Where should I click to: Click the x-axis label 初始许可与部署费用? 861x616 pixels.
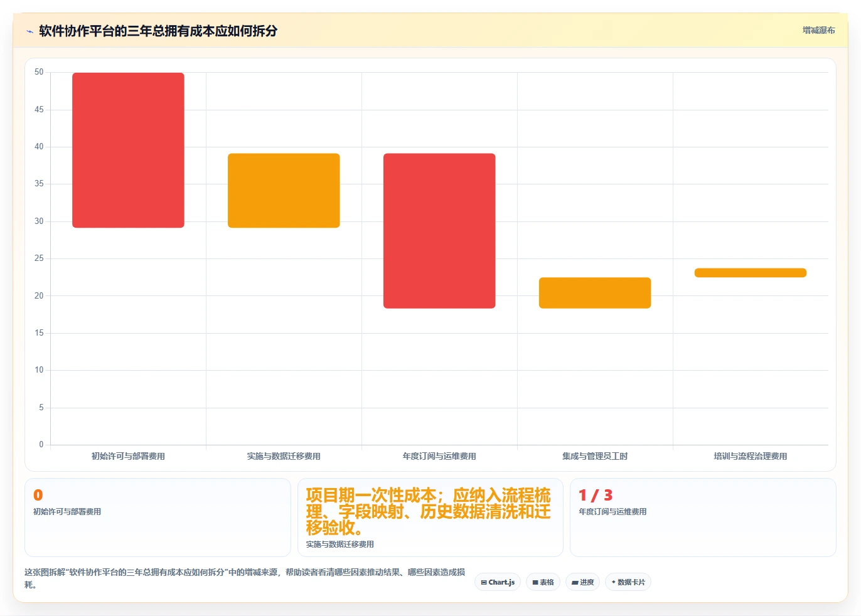[x=128, y=456]
